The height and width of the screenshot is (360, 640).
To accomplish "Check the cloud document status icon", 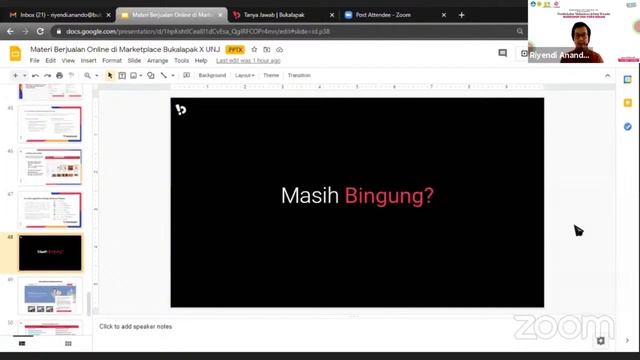I will tap(280, 49).
